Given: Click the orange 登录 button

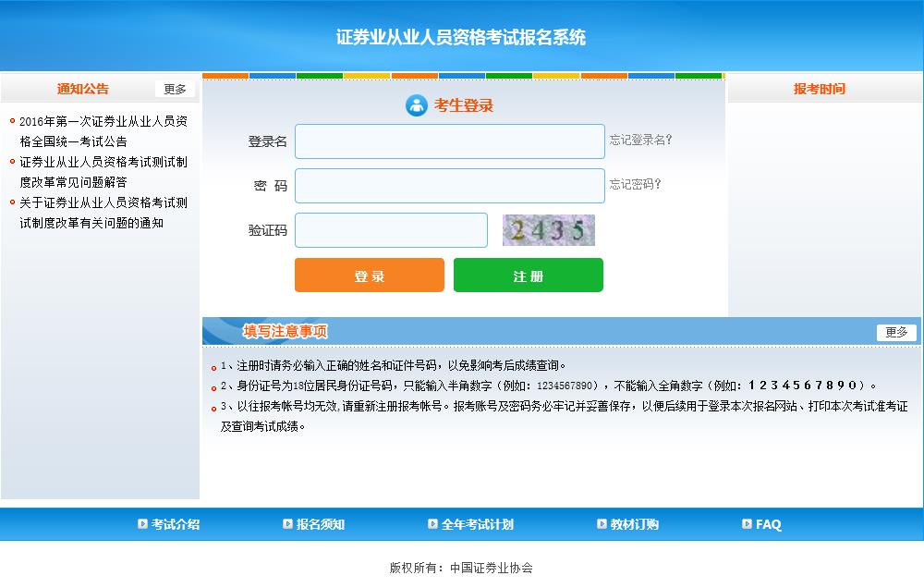Looking at the screenshot, I should (x=369, y=275).
